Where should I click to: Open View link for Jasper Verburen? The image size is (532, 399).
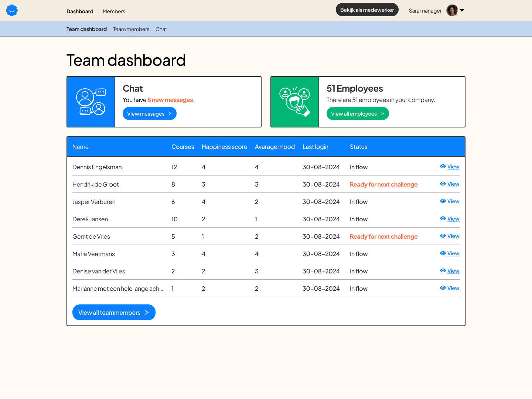click(x=453, y=201)
